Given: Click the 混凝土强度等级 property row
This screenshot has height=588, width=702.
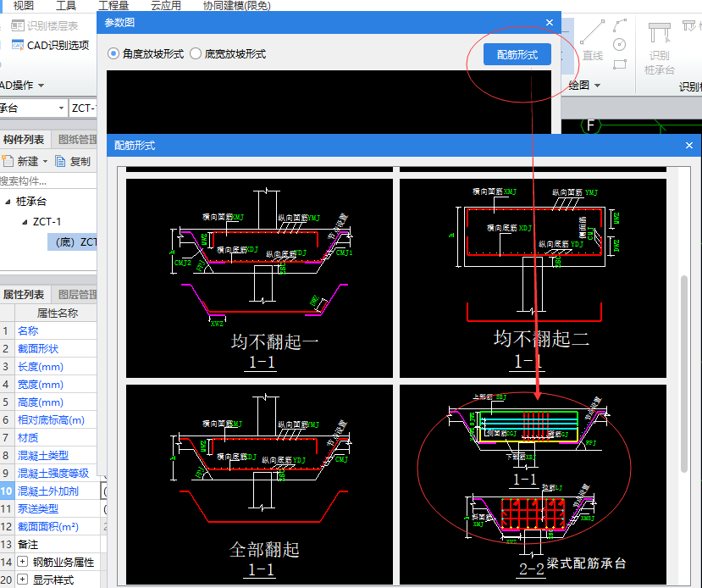Looking at the screenshot, I should click(x=48, y=474).
